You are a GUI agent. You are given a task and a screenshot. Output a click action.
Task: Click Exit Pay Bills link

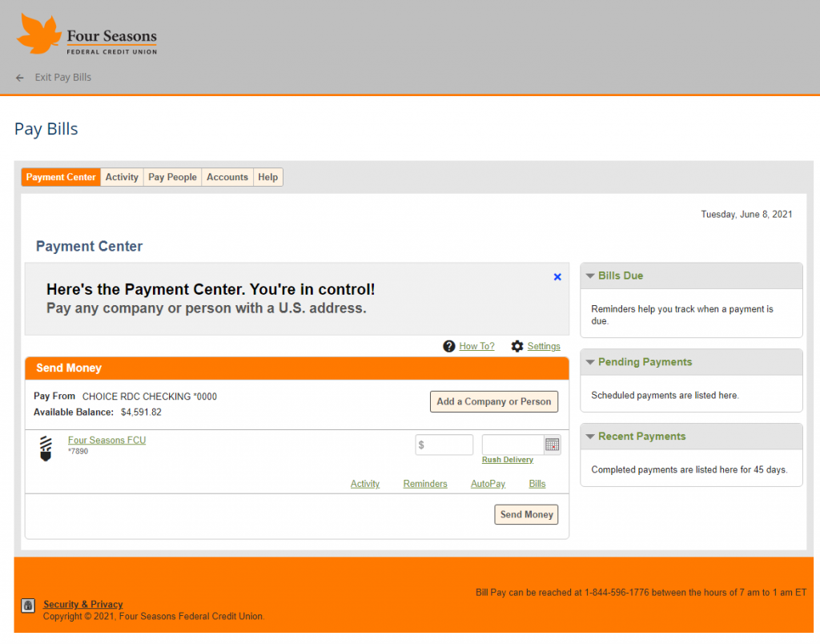[x=63, y=78]
